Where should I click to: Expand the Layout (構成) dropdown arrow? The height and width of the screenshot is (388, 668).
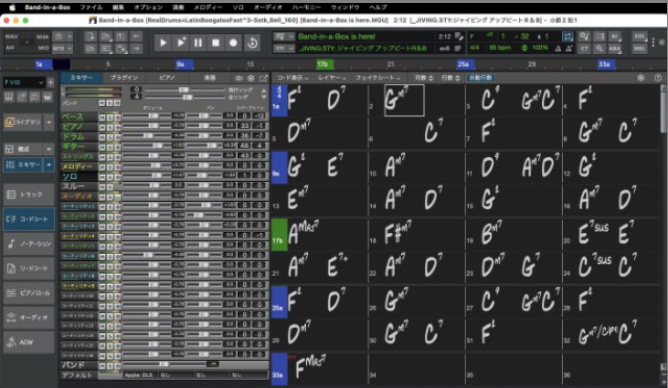pos(49,149)
